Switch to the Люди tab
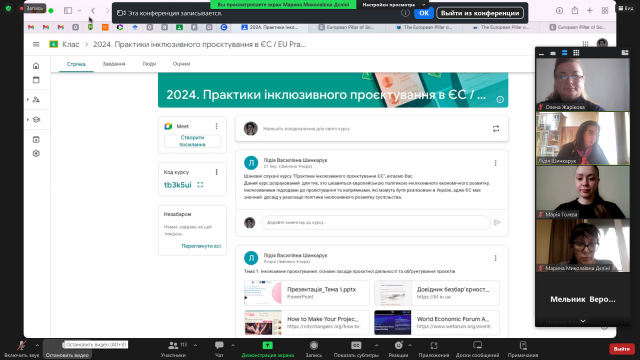This screenshot has width=640, height=360. (x=149, y=64)
